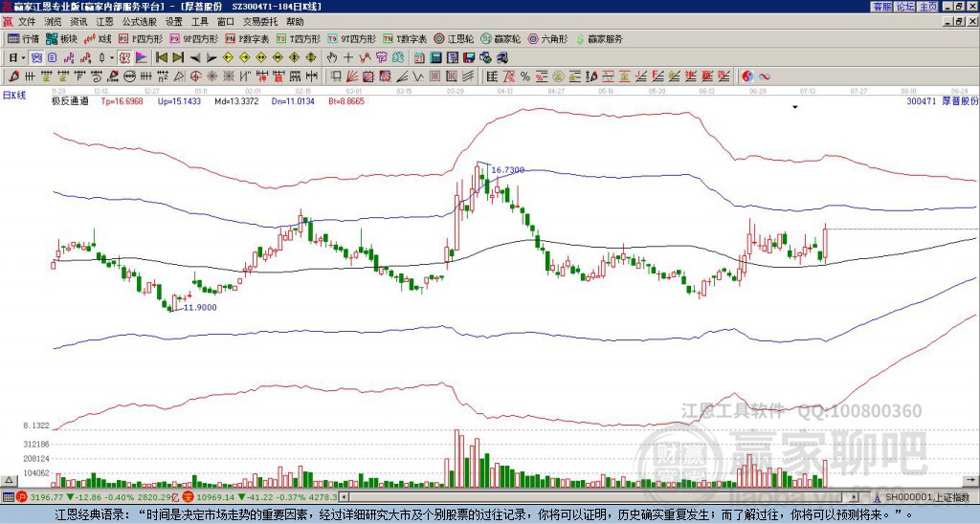The image size is (980, 524).
Task: Click the SH000001 上证指数 status entry
Action: click(926, 497)
